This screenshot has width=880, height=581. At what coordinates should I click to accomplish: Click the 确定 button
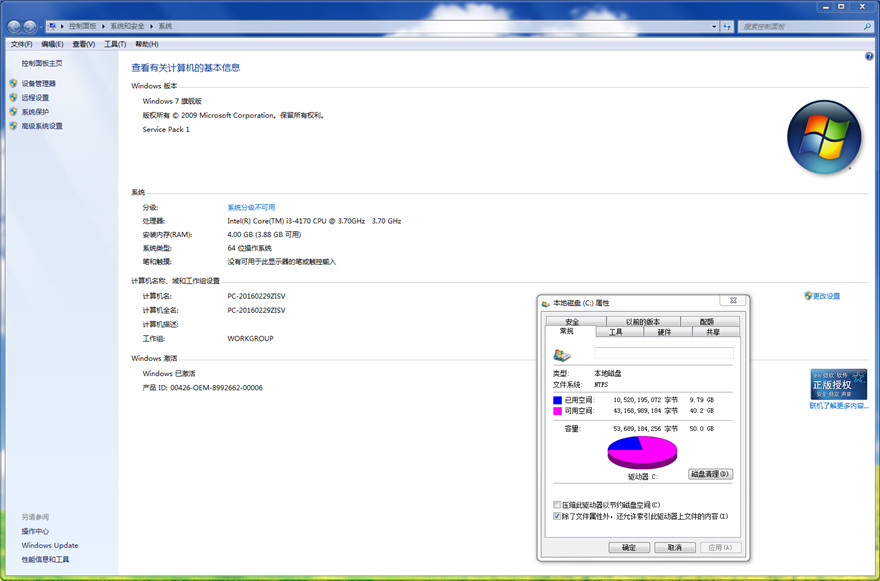[x=629, y=547]
